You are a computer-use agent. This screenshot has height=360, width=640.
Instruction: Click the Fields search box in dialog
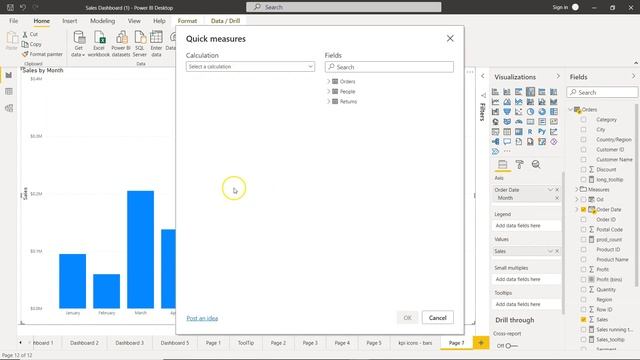[389, 67]
